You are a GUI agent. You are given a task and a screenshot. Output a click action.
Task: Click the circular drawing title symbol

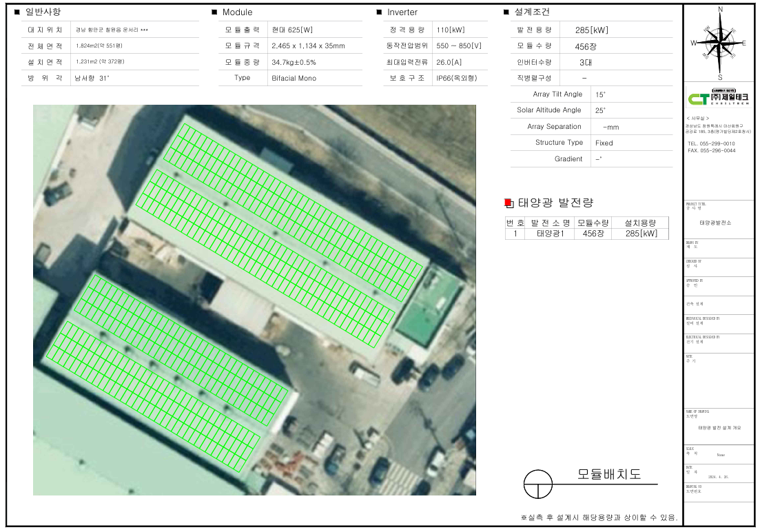(538, 484)
